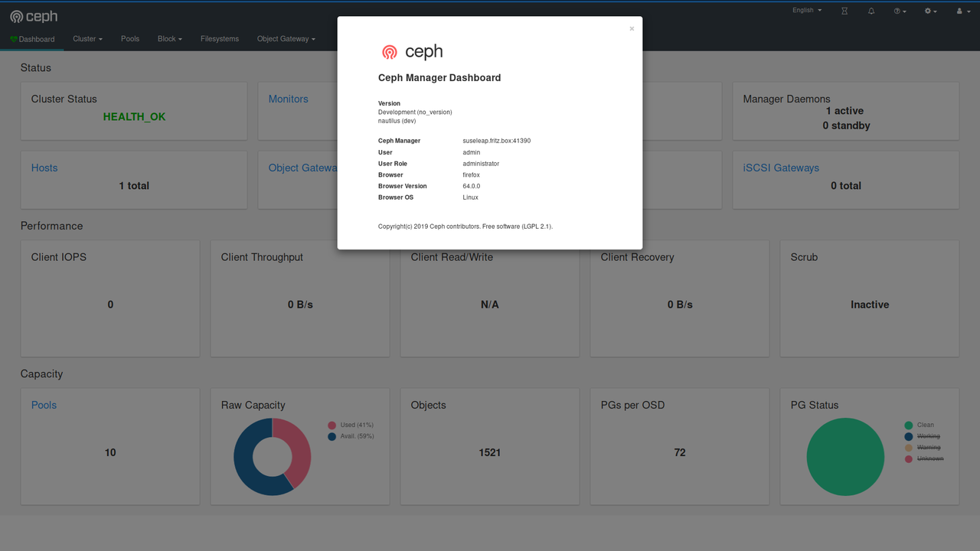The image size is (980, 551).
Task: Expand the Object Gateway menu
Action: click(x=286, y=39)
